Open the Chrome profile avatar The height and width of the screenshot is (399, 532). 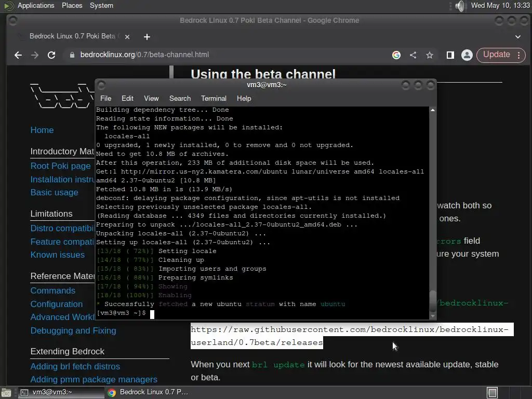[x=467, y=55]
